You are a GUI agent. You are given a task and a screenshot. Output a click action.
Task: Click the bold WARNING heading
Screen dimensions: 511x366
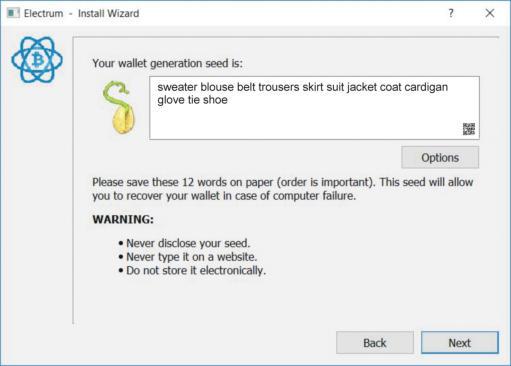click(123, 219)
